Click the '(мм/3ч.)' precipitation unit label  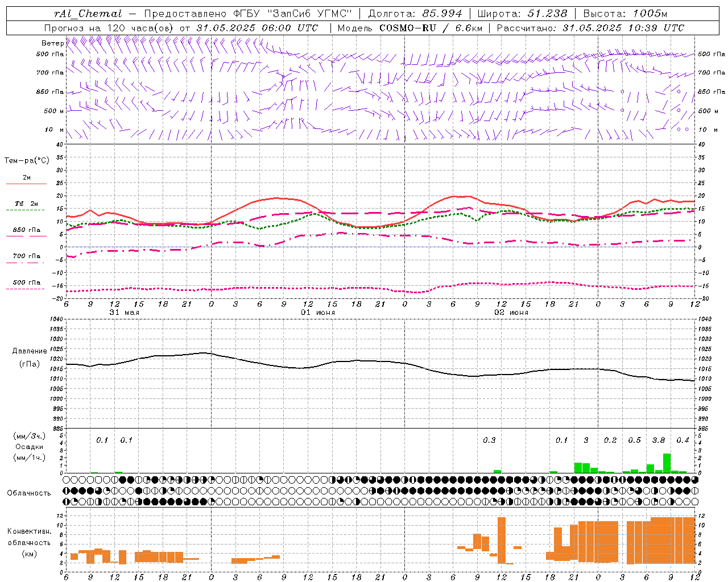point(29,436)
